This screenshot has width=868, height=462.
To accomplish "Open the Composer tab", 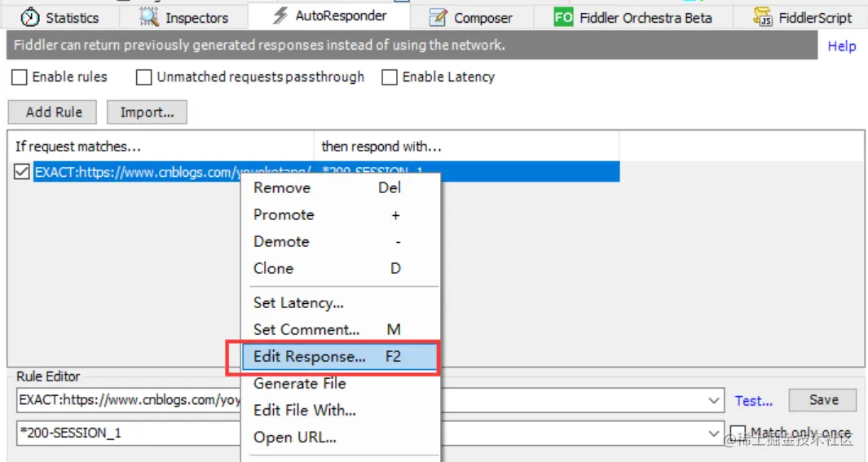I will click(x=472, y=18).
